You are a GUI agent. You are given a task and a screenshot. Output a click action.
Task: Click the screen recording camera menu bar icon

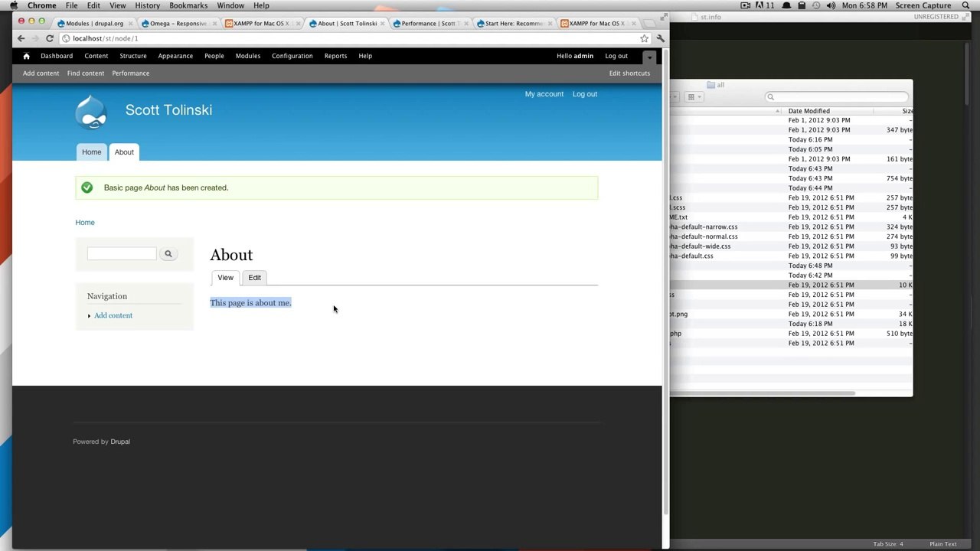746,5
